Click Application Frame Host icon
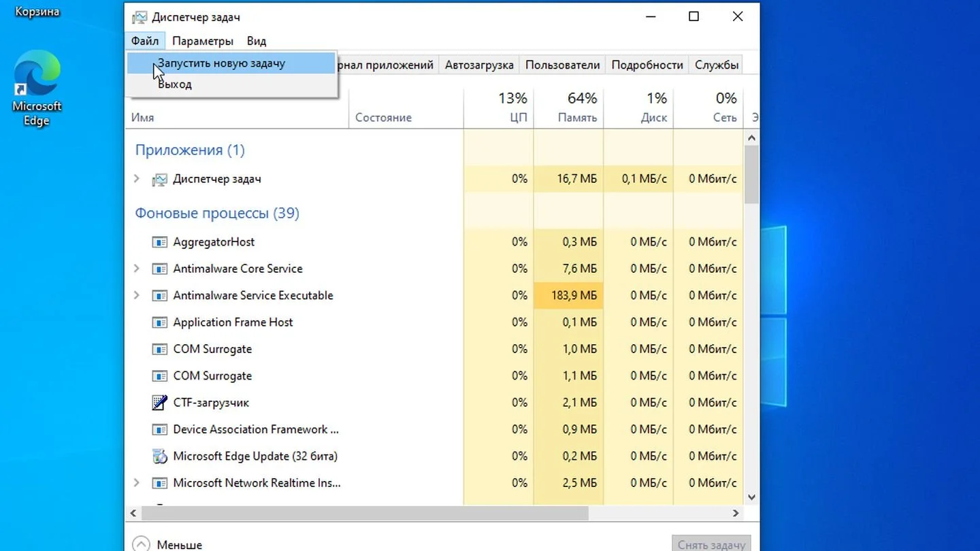This screenshot has height=551, width=980. click(x=159, y=322)
